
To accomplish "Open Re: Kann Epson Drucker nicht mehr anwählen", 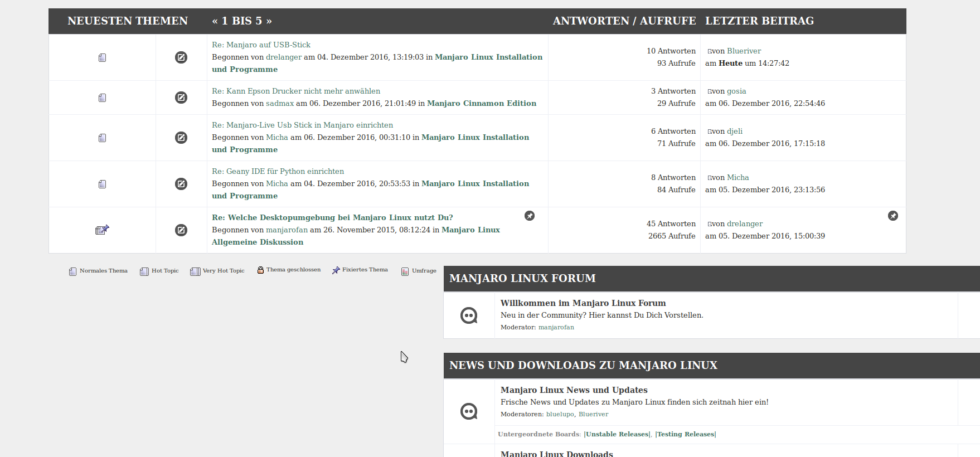I will (x=296, y=91).
